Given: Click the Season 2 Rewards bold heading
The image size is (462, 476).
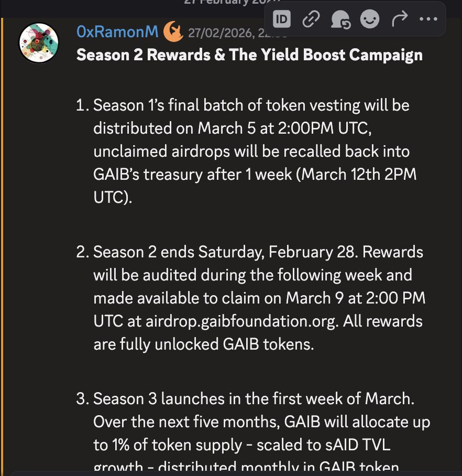Looking at the screenshot, I should click(249, 55).
